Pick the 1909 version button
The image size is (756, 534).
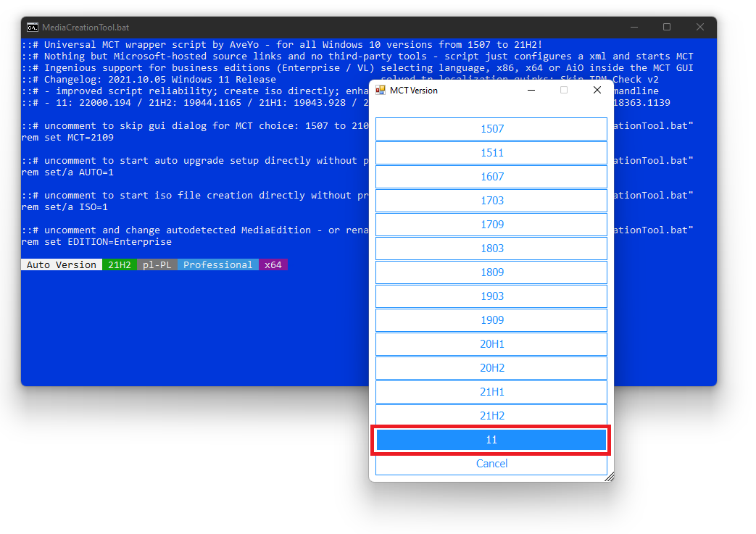(x=491, y=320)
